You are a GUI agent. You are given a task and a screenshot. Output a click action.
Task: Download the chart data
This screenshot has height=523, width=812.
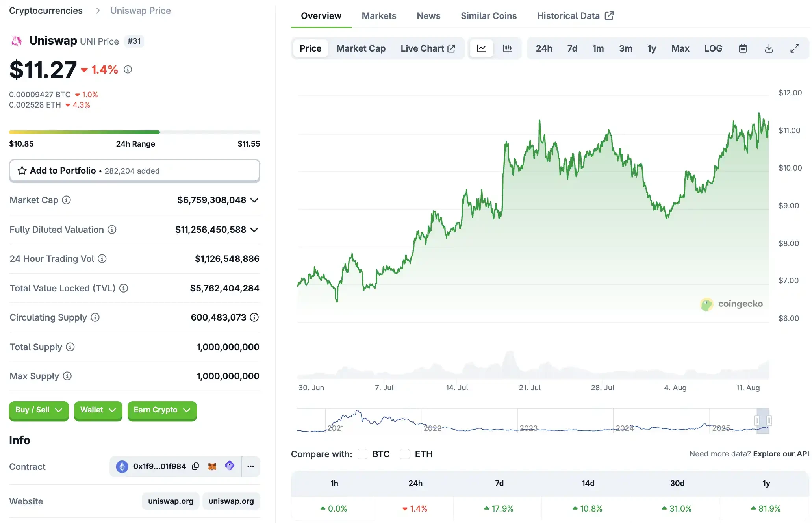click(x=768, y=48)
